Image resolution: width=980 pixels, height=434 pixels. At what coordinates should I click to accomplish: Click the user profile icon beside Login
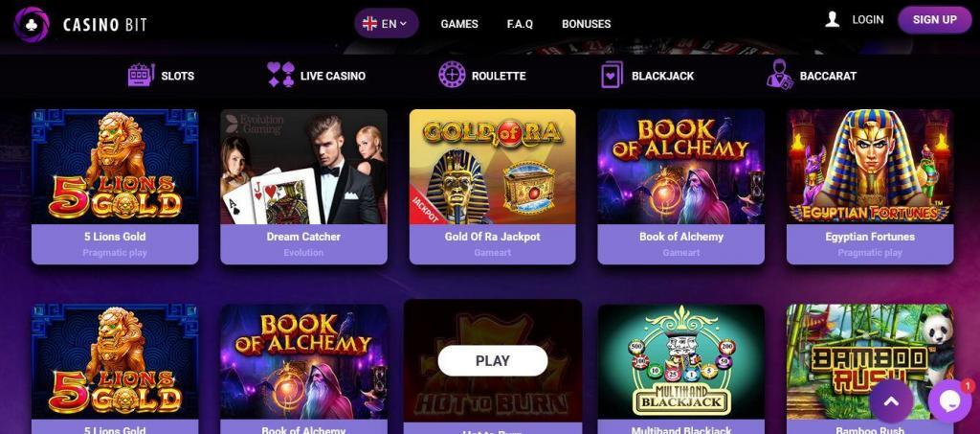(832, 19)
